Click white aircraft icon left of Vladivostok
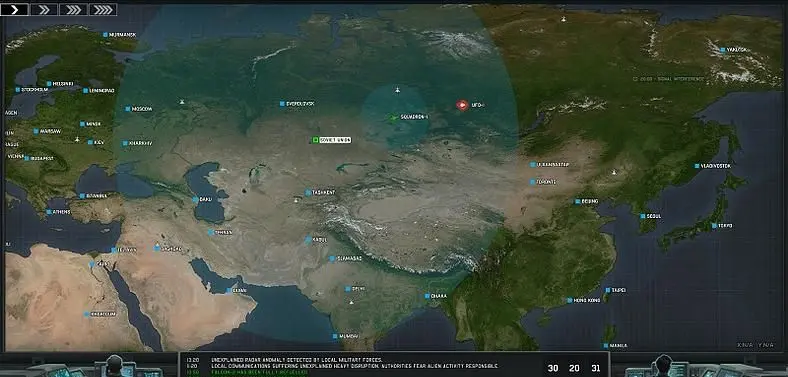 point(614,172)
